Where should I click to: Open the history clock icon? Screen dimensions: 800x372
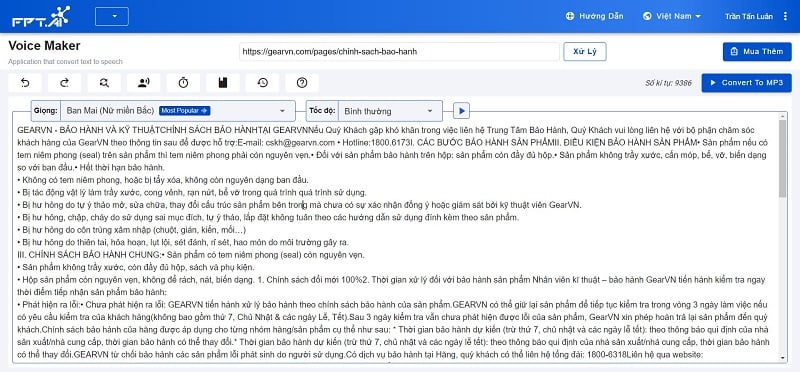click(x=262, y=83)
